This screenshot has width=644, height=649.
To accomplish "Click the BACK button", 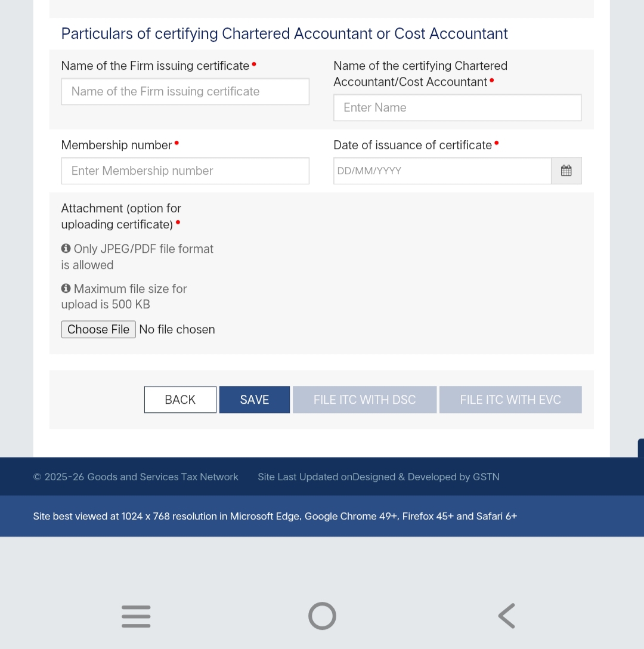I will tap(180, 400).
